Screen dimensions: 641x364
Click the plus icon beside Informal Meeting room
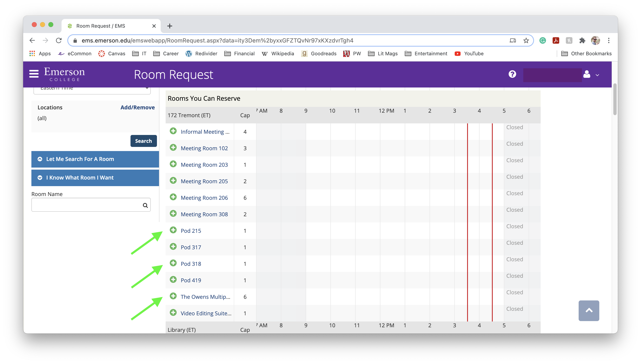click(173, 131)
